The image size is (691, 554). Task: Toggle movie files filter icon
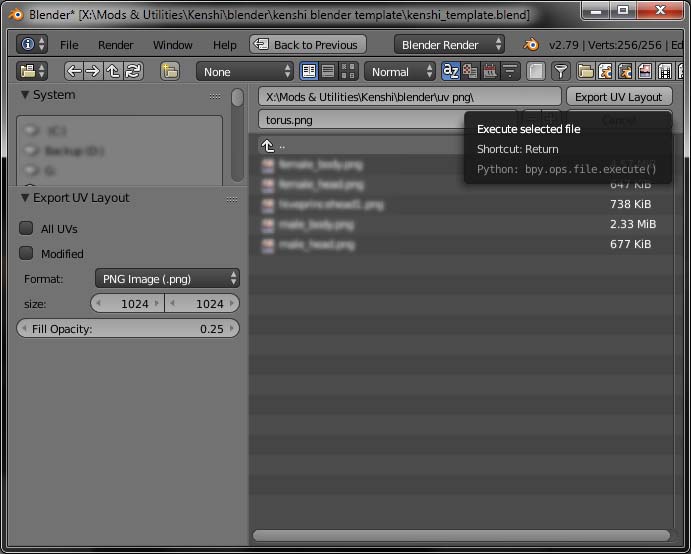(x=665, y=71)
